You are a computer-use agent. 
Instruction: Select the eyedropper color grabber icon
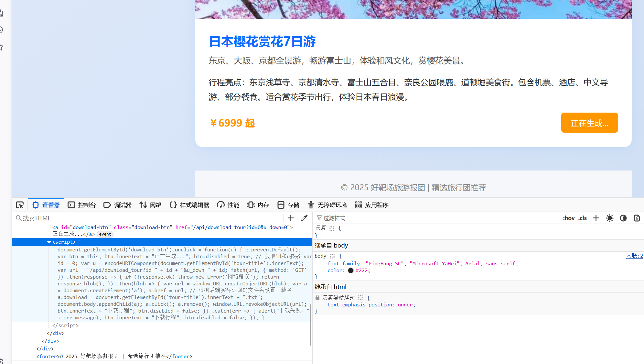point(304,218)
